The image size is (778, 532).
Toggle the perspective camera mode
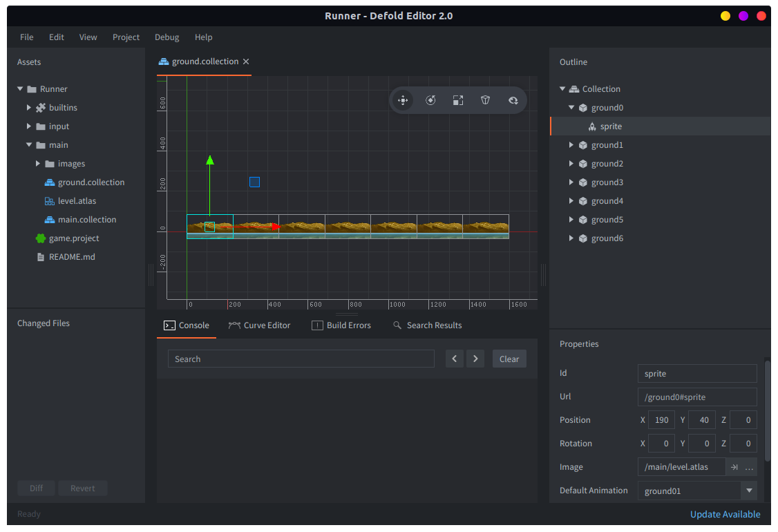(x=486, y=100)
